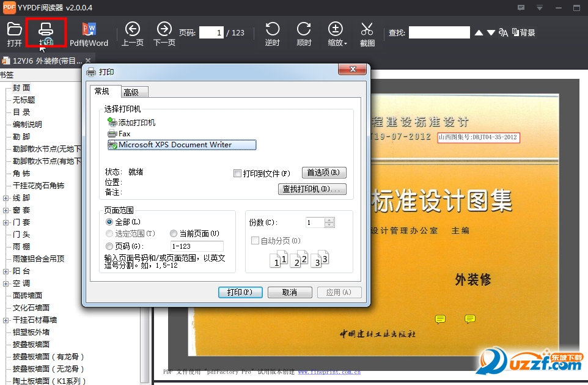
Task: Confirm with the 打印 button in the dialog
Action: point(240,292)
